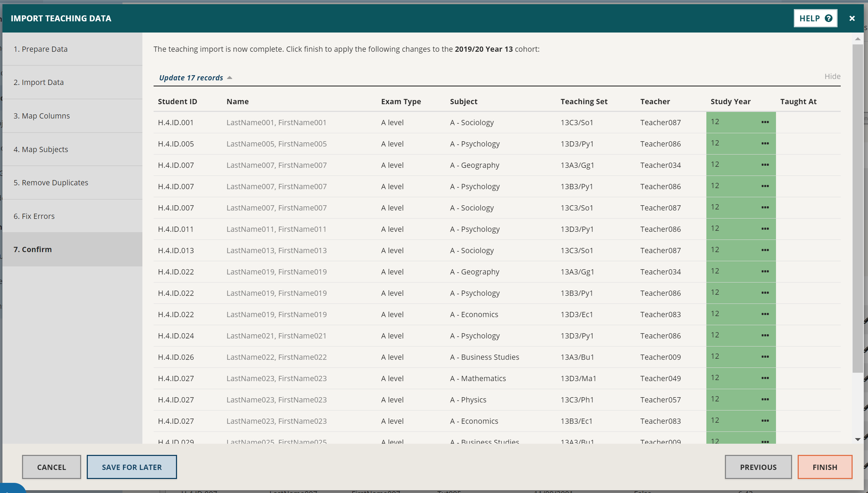
Task: Click teaching set 13D3/Ma1
Action: pos(578,378)
